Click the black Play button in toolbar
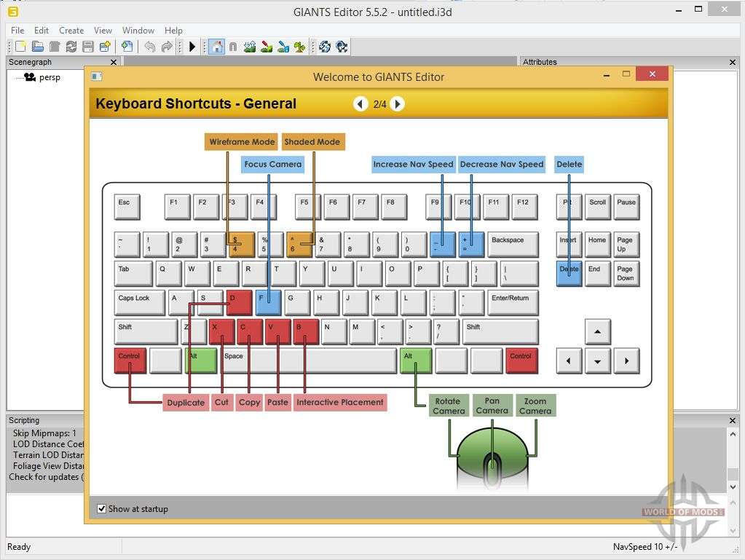This screenshot has height=560, width=745. 192,47
